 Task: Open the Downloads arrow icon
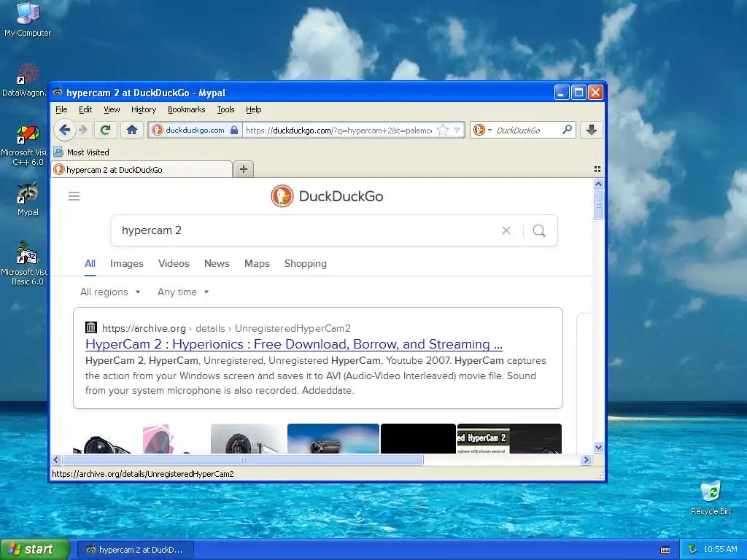[x=591, y=130]
